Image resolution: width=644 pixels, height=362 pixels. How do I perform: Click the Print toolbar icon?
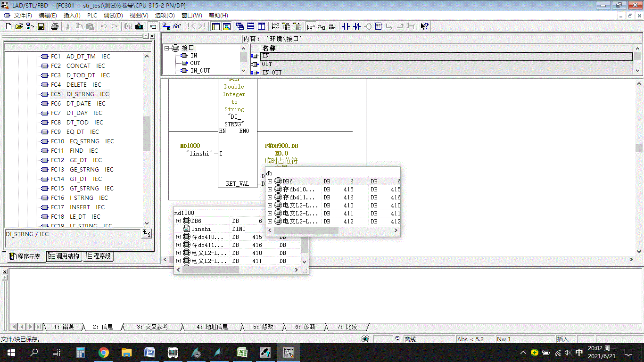point(55,26)
